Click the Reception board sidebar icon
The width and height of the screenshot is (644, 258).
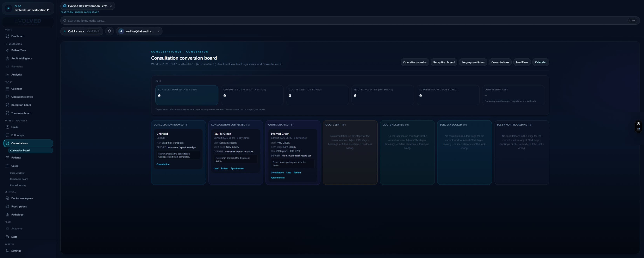pyautogui.click(x=8, y=105)
